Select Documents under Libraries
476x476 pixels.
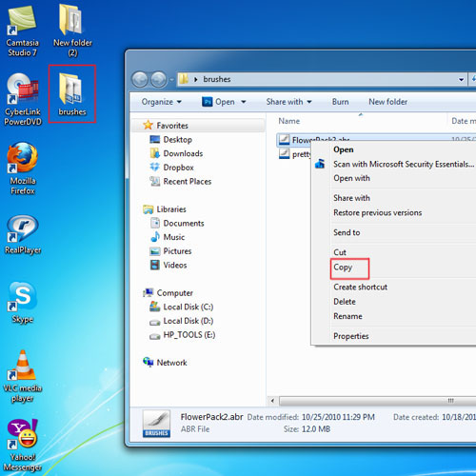184,223
